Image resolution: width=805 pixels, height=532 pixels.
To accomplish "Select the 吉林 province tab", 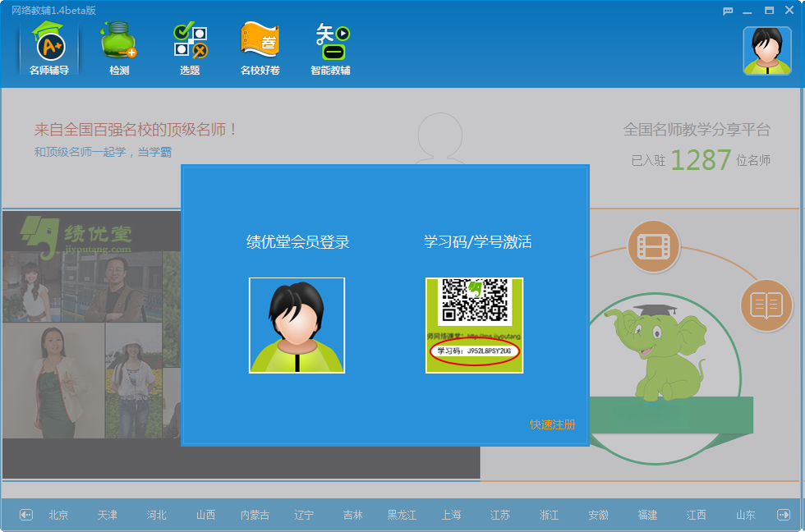I will (352, 515).
